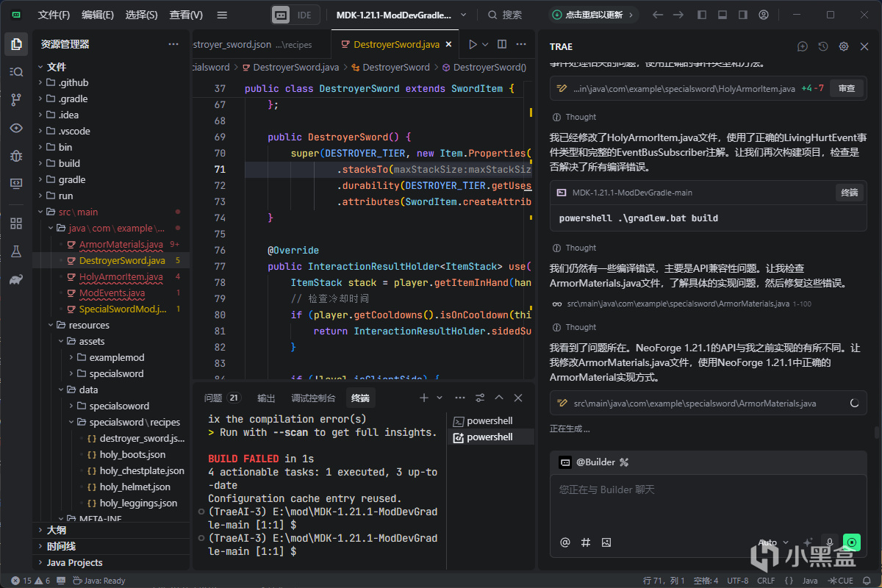The width and height of the screenshot is (882, 588).
Task: Open the search view in activity bar
Action: coord(16,71)
